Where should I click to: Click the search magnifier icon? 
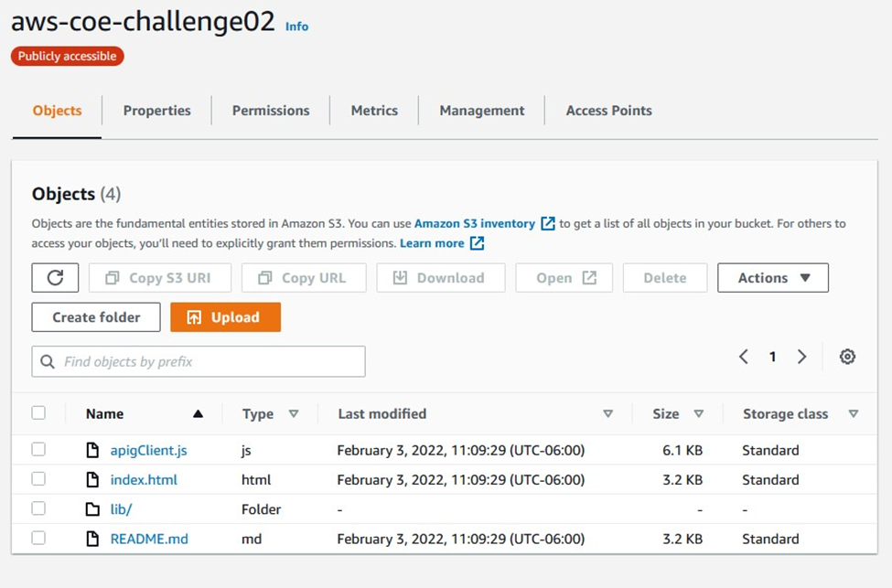click(x=48, y=362)
